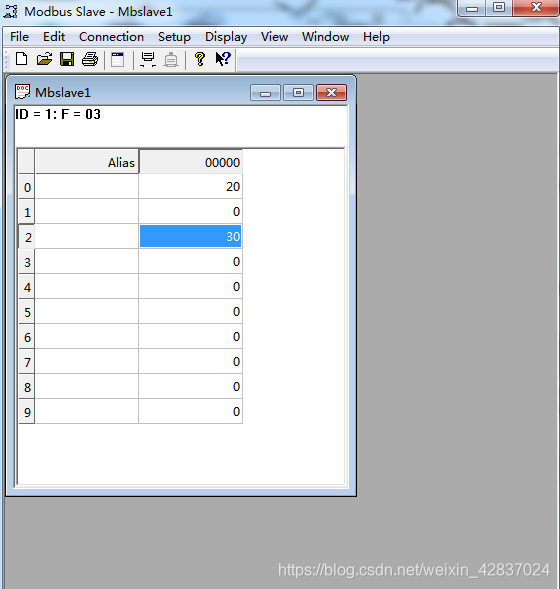The width and height of the screenshot is (560, 589).
Task: Maximize the main Modbus Slave window
Action: click(x=499, y=8)
